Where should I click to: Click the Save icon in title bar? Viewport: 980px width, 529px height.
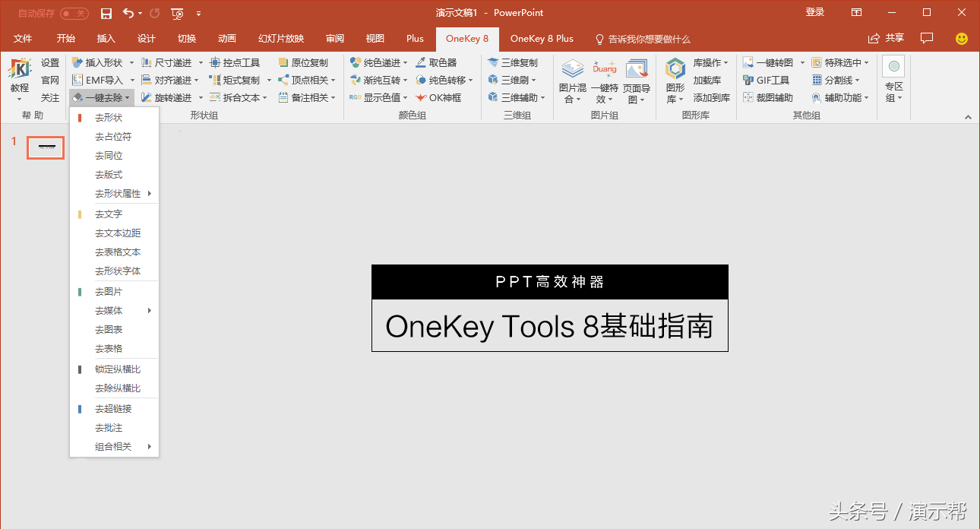pos(106,13)
